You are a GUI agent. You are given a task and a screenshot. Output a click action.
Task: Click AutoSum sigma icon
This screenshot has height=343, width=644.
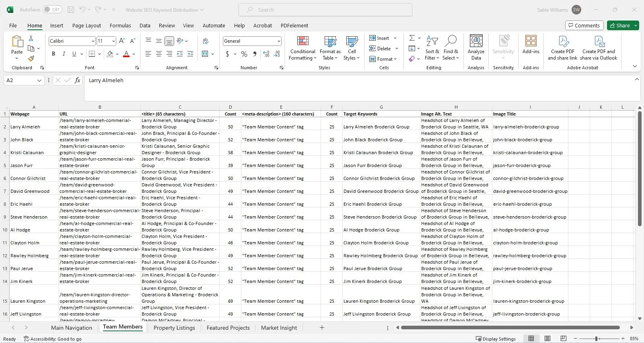click(412, 38)
